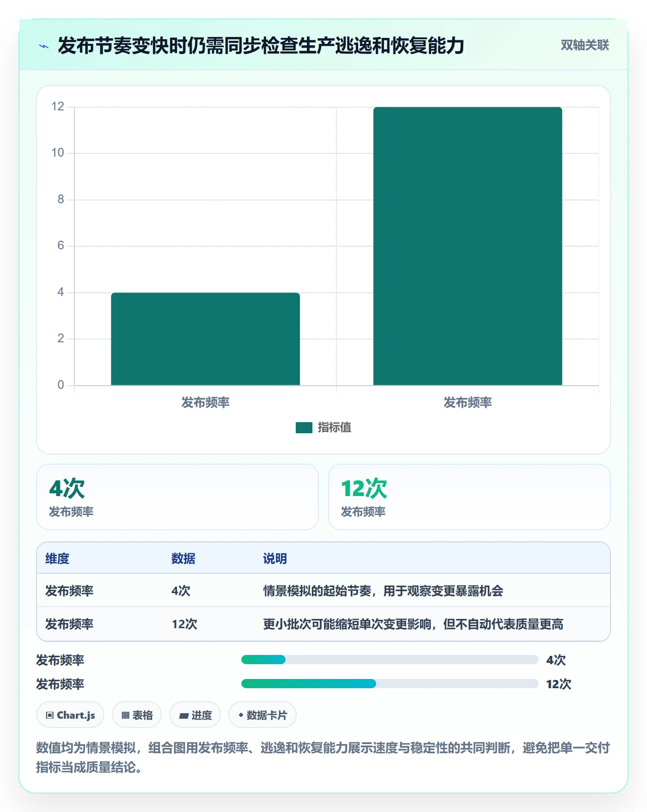Toggle the 指标值 legend color swatch
Screen dimensions: 647x812
304,428
